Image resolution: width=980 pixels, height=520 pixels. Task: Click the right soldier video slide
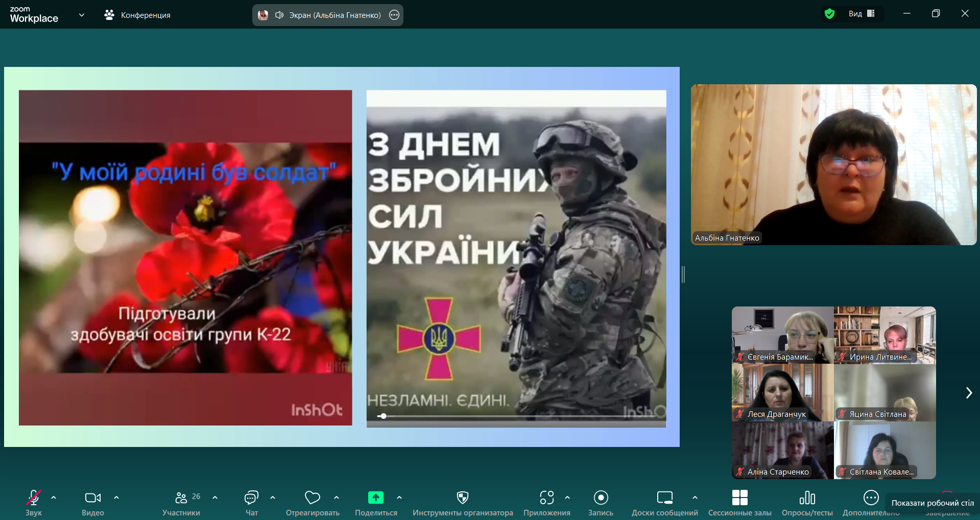click(x=516, y=258)
